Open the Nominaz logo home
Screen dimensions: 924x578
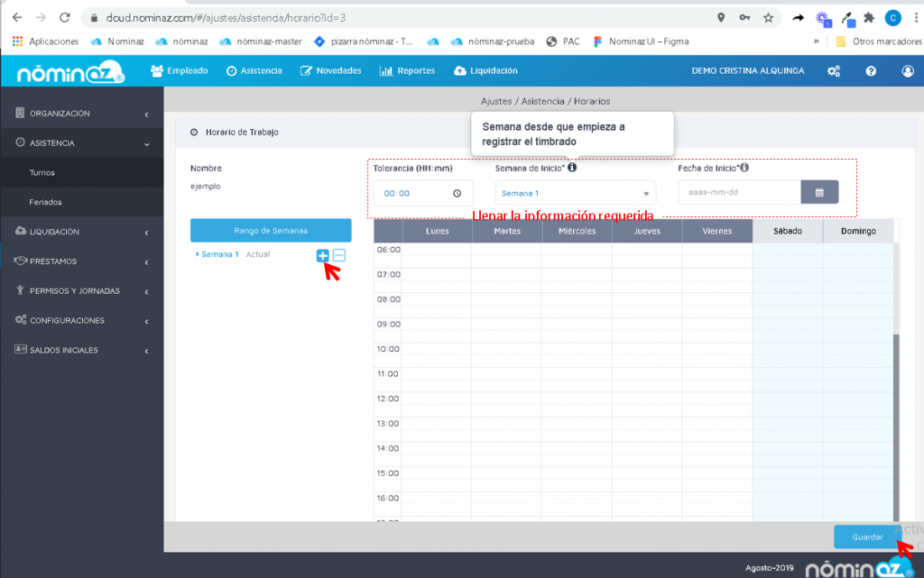coord(70,72)
